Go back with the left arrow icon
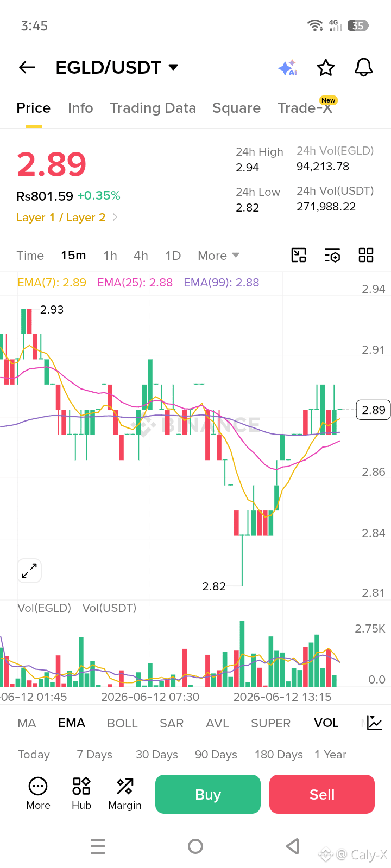Viewport: 391px width, 868px height. coord(27,67)
